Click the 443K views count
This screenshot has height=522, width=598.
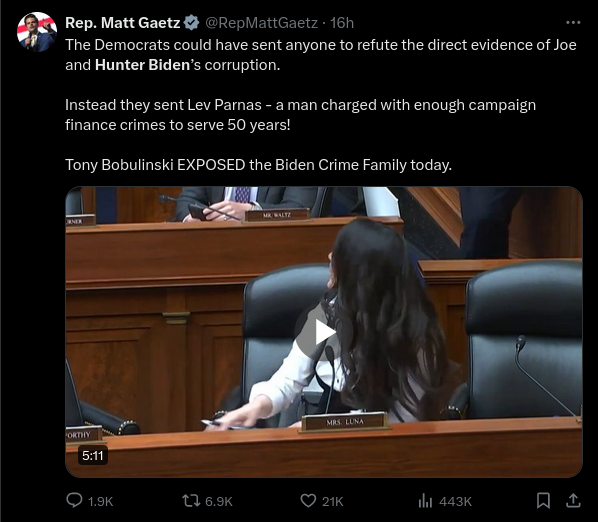click(455, 501)
